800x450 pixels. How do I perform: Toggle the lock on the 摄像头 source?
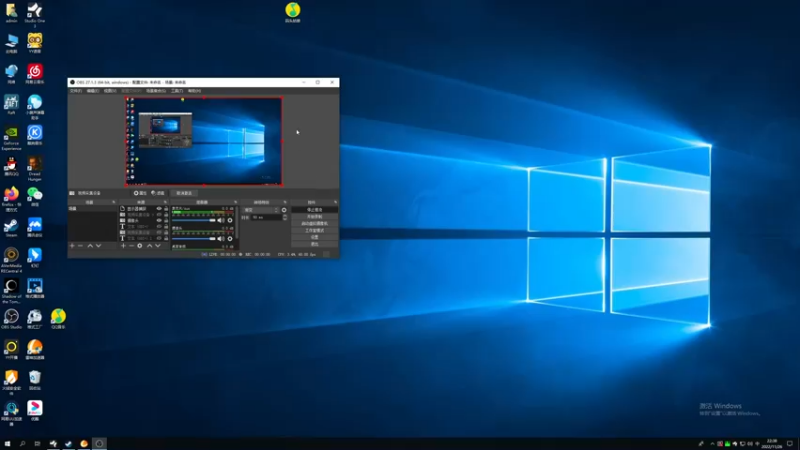coord(166,220)
